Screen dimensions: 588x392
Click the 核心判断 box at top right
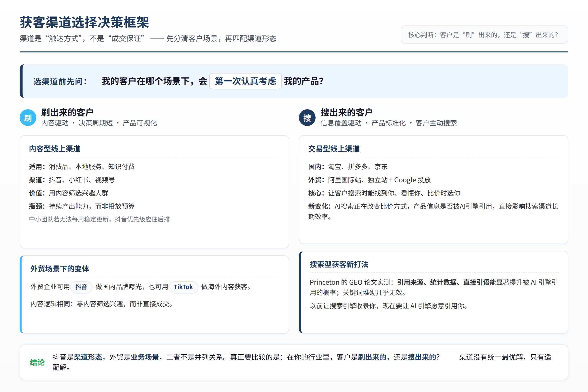tap(484, 35)
